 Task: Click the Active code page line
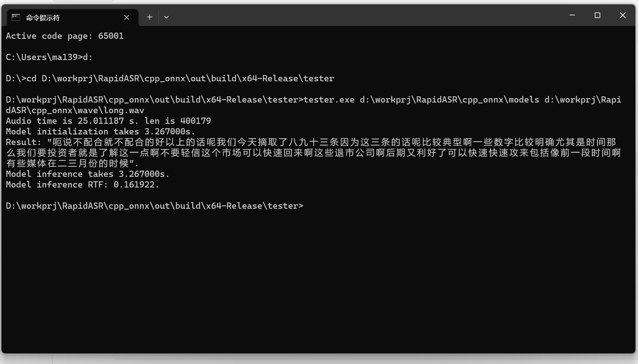click(x=65, y=36)
